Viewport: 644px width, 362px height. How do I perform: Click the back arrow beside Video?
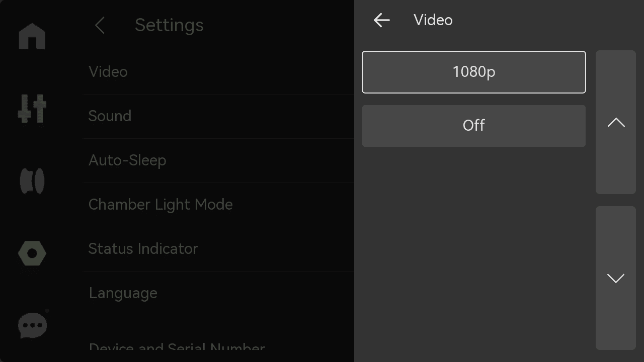coord(382,20)
